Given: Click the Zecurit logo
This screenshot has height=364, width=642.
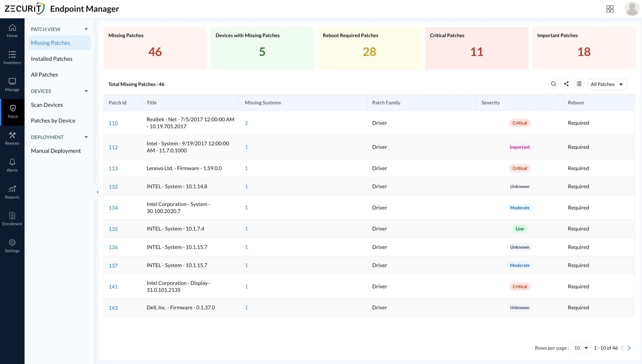Looking at the screenshot, I should pos(25,8).
